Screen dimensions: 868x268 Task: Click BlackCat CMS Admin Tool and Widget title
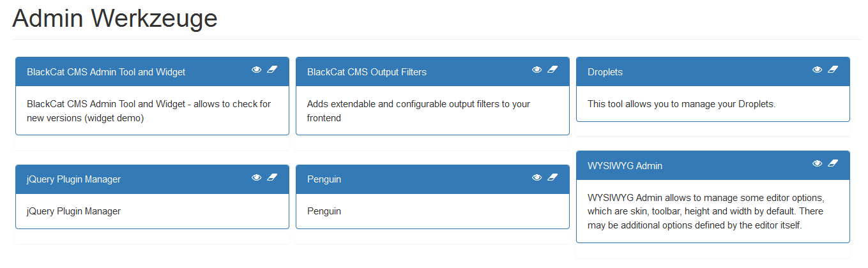(x=106, y=72)
